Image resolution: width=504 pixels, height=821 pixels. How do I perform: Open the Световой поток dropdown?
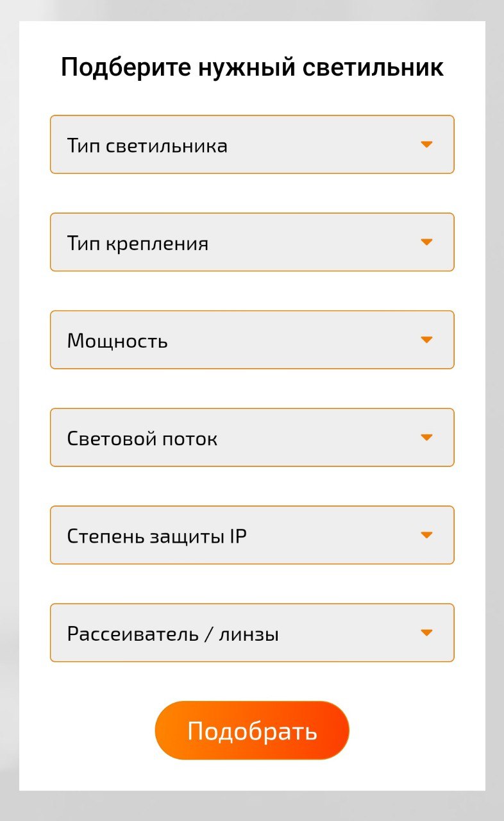point(252,437)
